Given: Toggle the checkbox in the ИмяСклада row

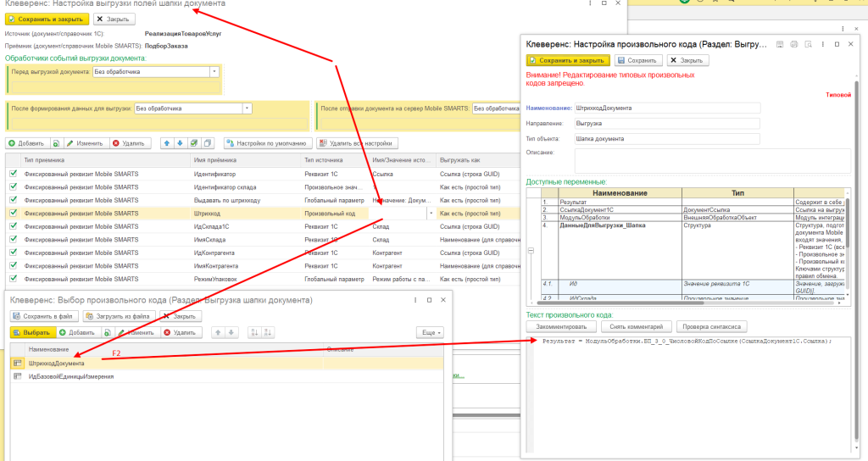Looking at the screenshot, I should coord(14,240).
